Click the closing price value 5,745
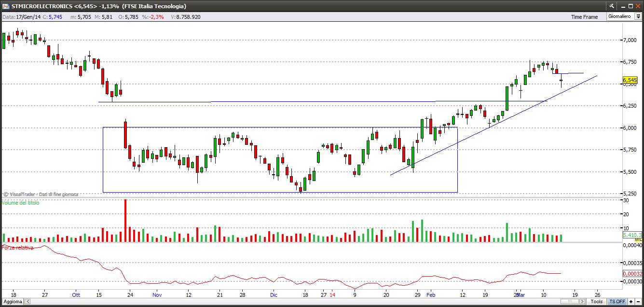Screen dimensions: 644x307 56,16
